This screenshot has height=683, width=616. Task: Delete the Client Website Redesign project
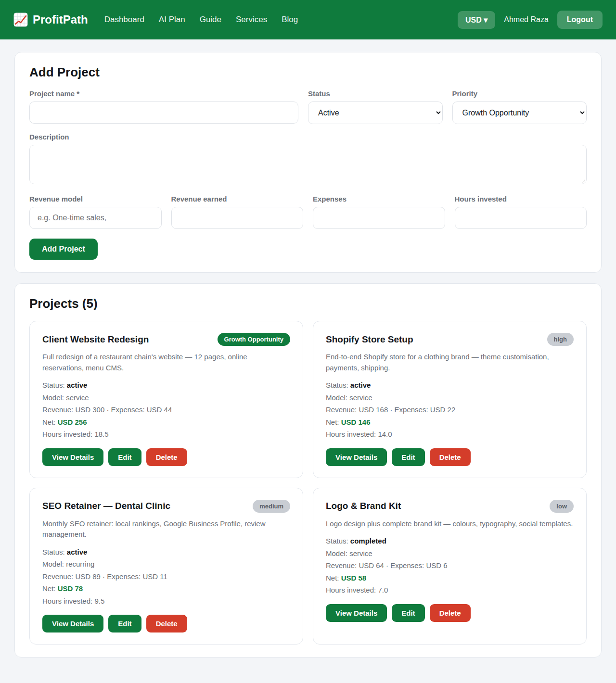[x=167, y=457]
